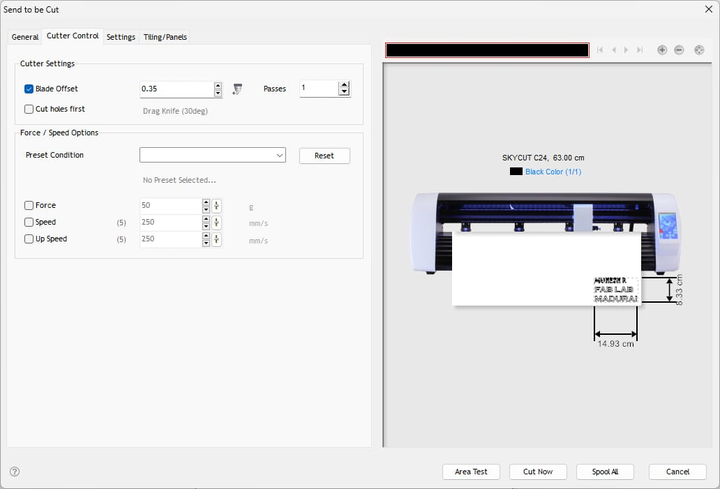Click the Force adjust slider icon
This screenshot has width=720, height=489.
[x=216, y=206]
